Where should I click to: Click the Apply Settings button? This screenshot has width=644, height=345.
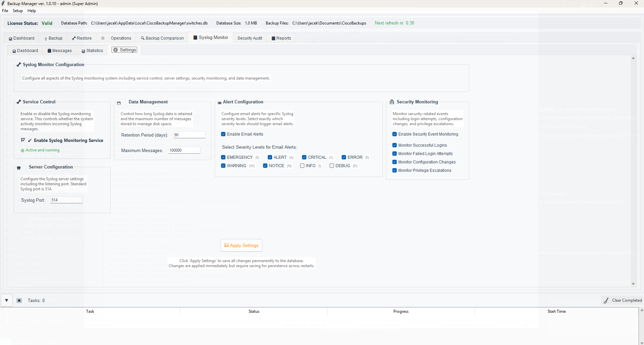pos(242,245)
